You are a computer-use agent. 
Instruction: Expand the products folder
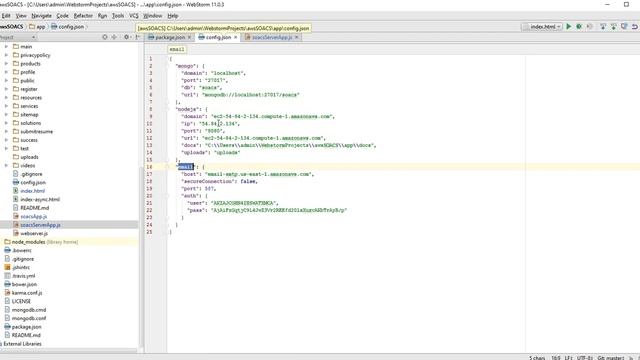(6, 64)
